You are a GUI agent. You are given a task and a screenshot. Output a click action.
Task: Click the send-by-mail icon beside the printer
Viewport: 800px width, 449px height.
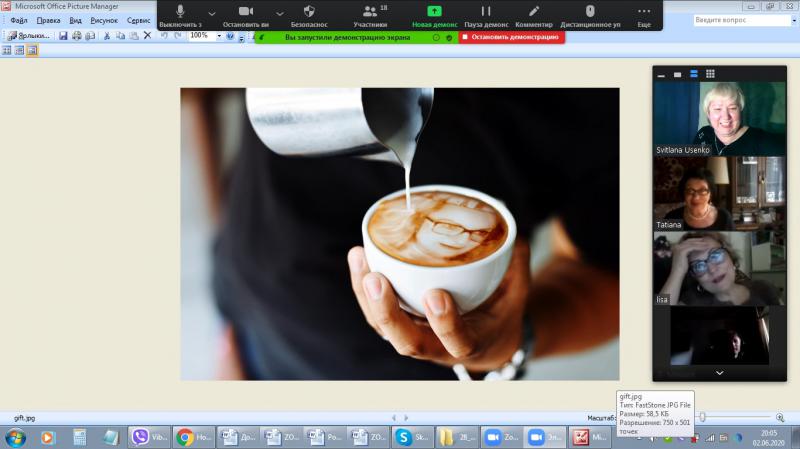point(90,36)
